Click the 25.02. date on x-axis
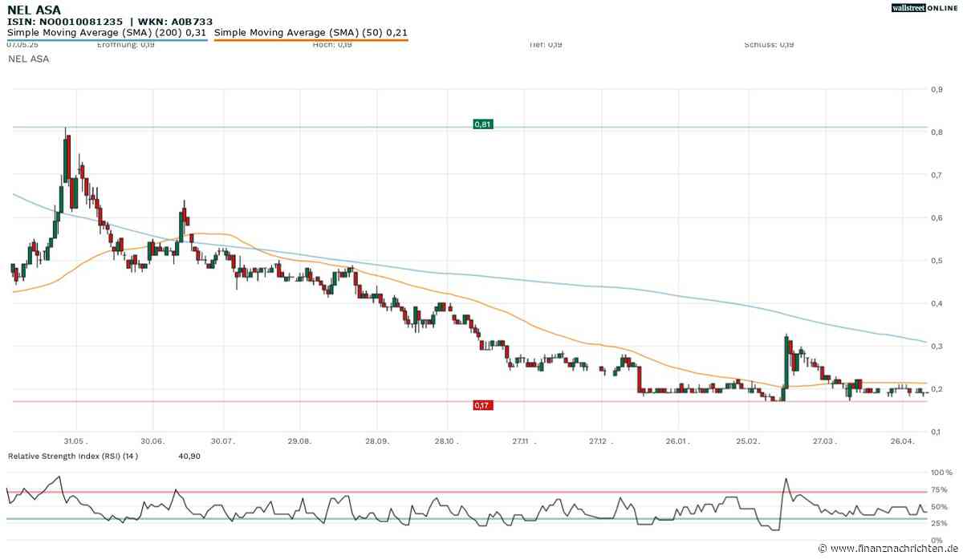Screen dimensions: 963x560 pos(748,441)
